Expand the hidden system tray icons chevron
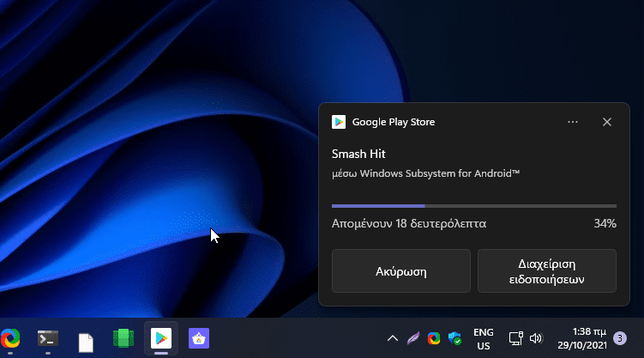The height and width of the screenshot is (358, 644). (x=393, y=338)
